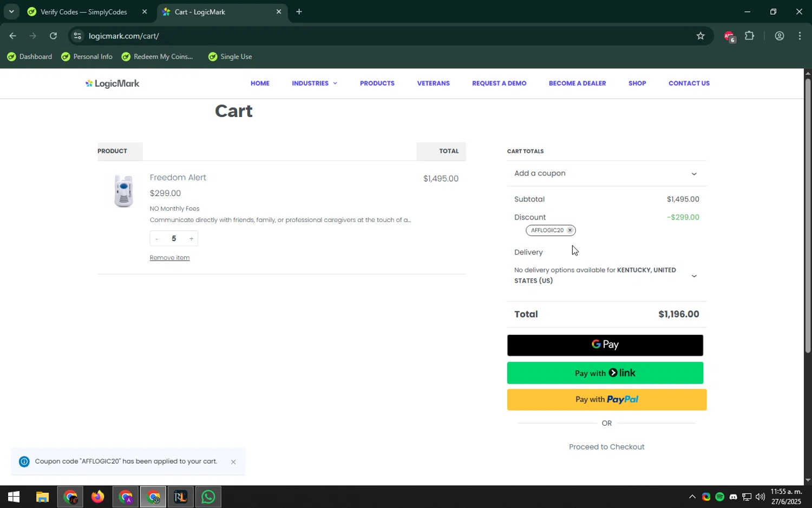This screenshot has width=812, height=508.
Task: Open Become a Dealer page
Action: click(x=577, y=83)
